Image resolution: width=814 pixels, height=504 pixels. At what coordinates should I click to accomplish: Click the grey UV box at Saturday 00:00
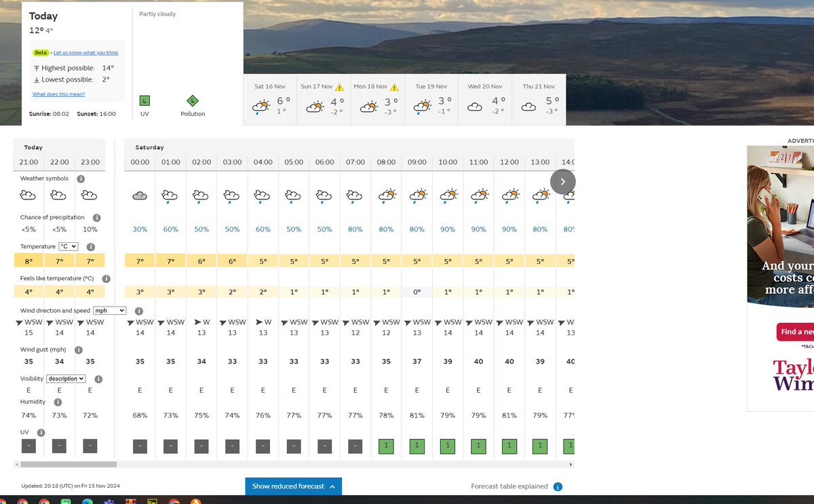pyautogui.click(x=140, y=446)
